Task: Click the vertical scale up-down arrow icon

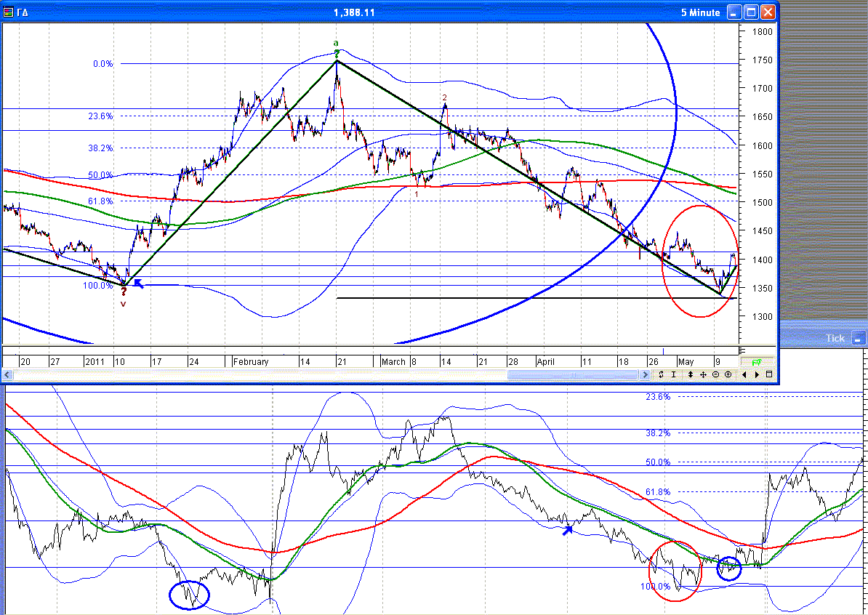Action: pos(690,374)
